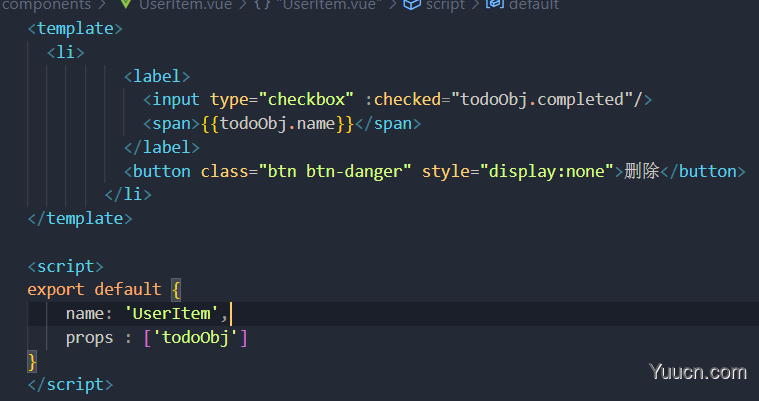The image size is (759, 401).
Task: Click the closing </button> tag
Action: (x=703, y=171)
